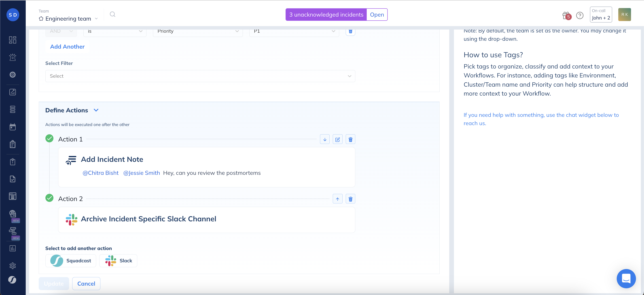This screenshot has width=644, height=295.
Task: Open the Engineering team selector
Action: point(68,19)
